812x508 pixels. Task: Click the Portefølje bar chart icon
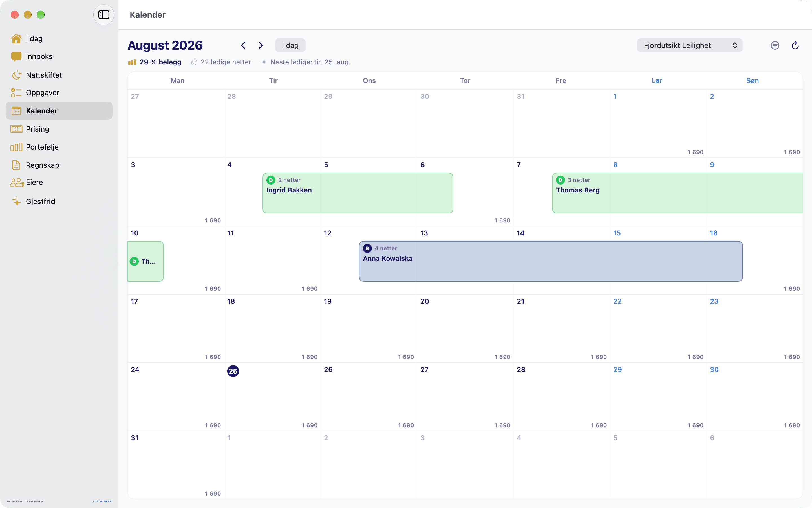pyautogui.click(x=16, y=147)
